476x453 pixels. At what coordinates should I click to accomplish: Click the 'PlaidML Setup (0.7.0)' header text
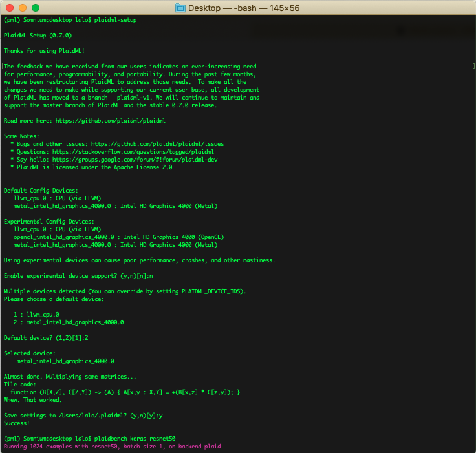pos(38,35)
